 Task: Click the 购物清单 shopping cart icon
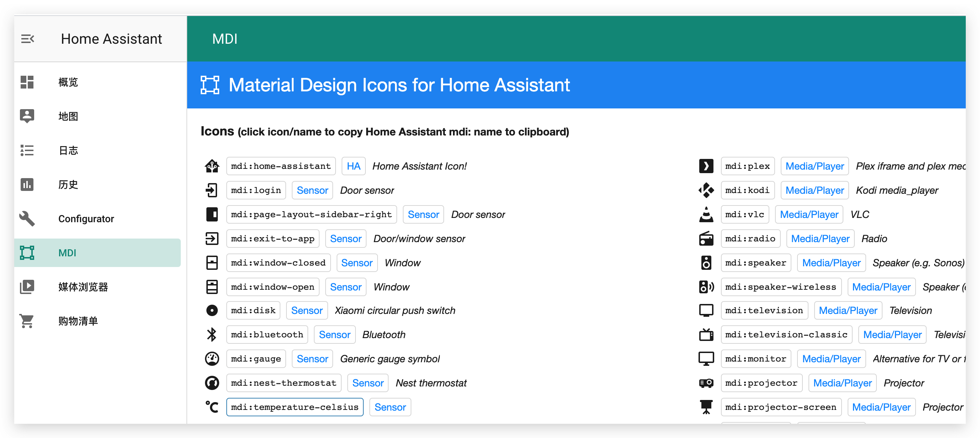coord(27,321)
